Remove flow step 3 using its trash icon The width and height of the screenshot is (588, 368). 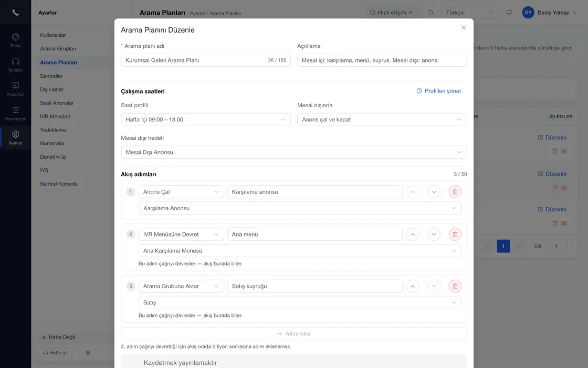(x=455, y=286)
